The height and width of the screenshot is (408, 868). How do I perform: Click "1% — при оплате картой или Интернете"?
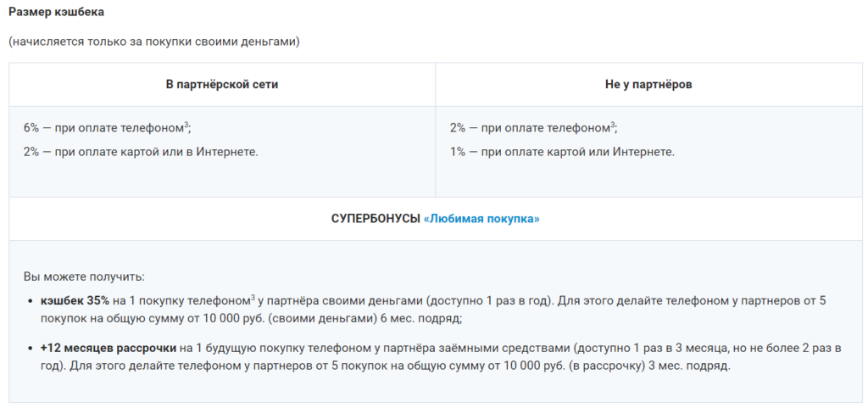tap(562, 152)
